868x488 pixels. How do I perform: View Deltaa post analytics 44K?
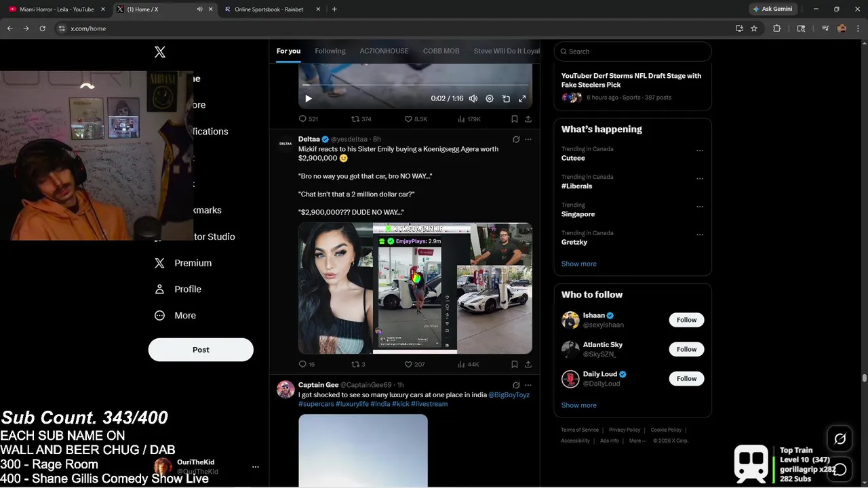pos(469,364)
